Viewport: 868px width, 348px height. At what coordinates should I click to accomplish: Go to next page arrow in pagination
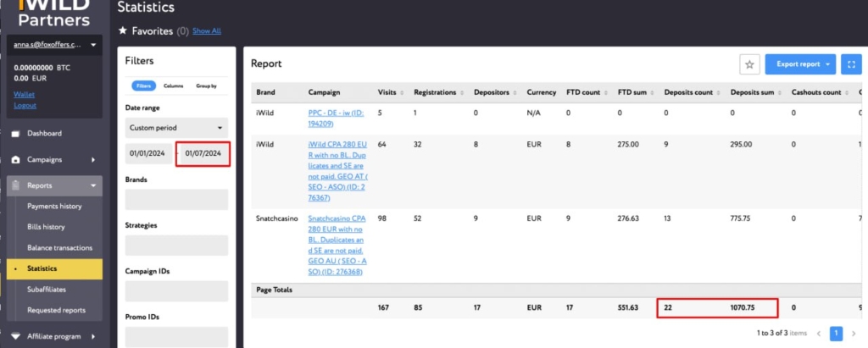coord(854,334)
